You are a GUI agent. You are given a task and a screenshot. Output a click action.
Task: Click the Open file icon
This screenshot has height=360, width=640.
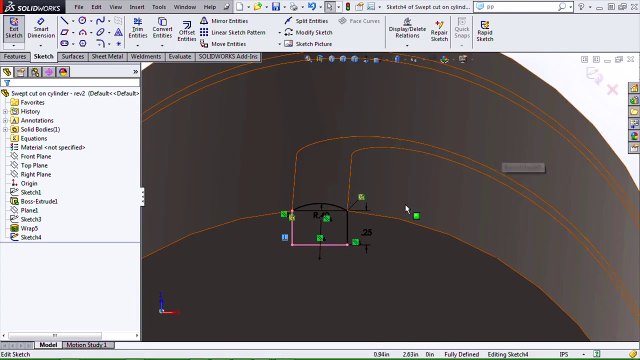point(258,7)
